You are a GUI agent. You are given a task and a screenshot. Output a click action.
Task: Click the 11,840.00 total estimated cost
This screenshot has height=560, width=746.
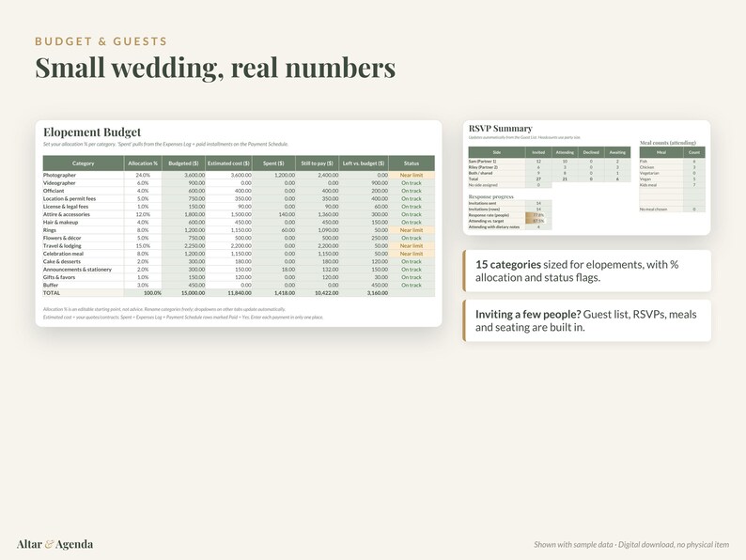click(x=229, y=292)
